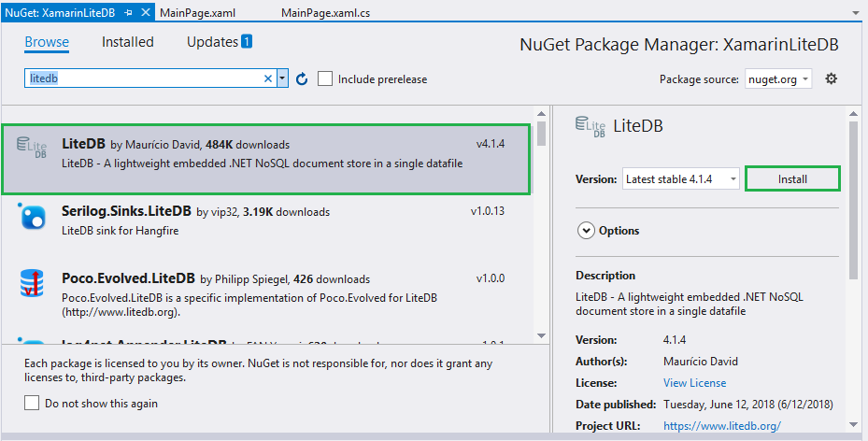Open the View License link

coord(695,382)
